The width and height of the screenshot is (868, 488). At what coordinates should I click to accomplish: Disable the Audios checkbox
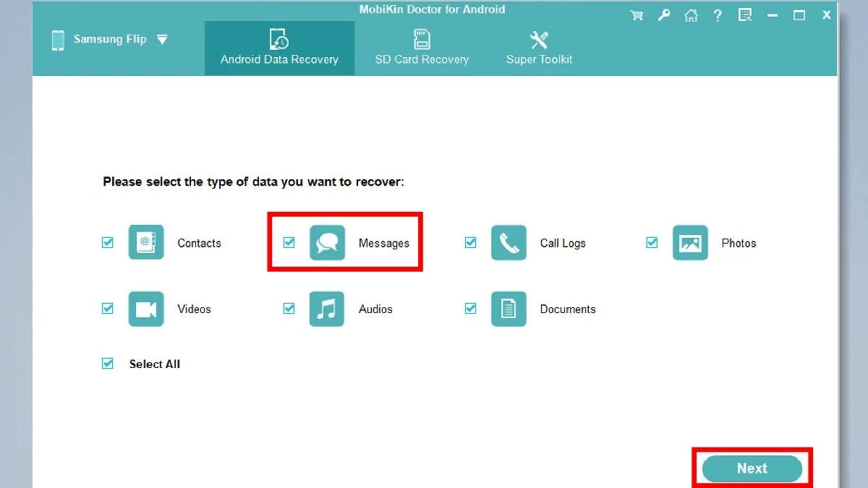[289, 309]
